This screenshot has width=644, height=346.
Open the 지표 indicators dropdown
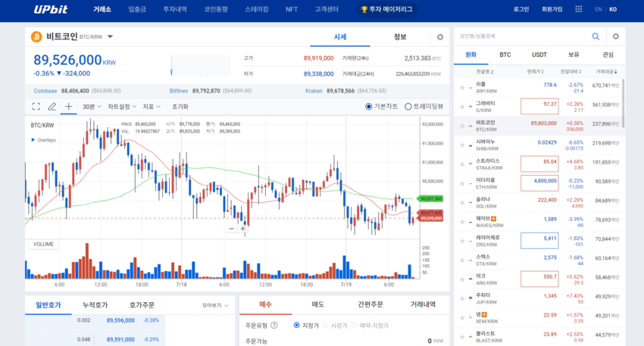152,107
